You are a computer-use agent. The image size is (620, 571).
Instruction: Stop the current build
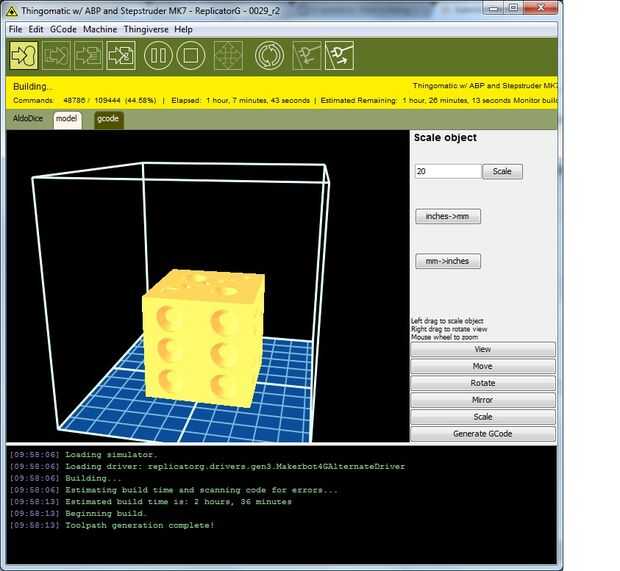(191, 55)
